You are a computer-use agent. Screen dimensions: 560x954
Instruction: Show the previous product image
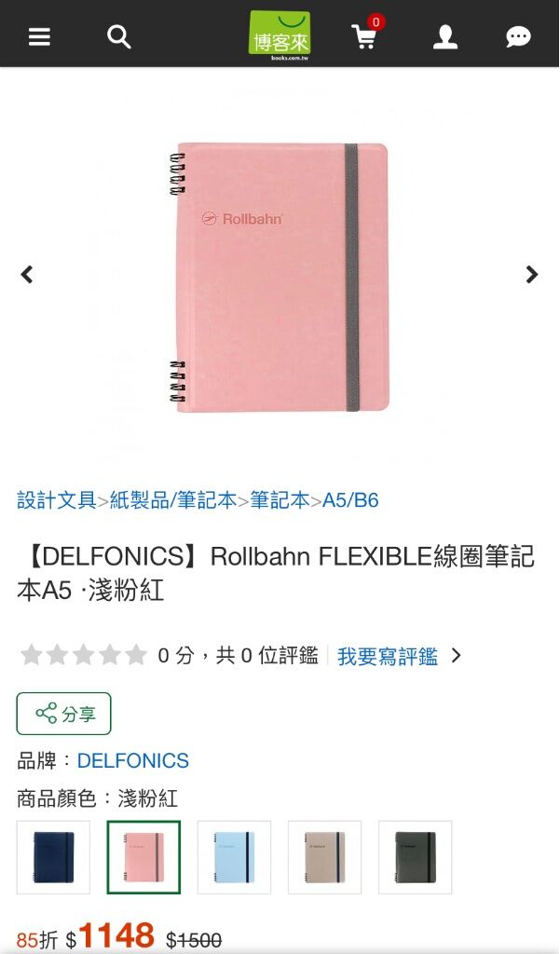click(27, 275)
